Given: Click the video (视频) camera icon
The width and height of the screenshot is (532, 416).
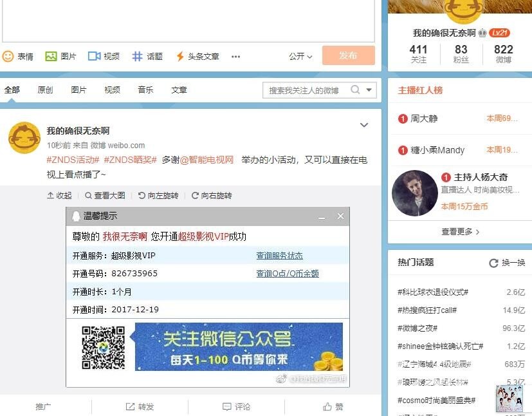Looking at the screenshot, I should click(95, 56).
